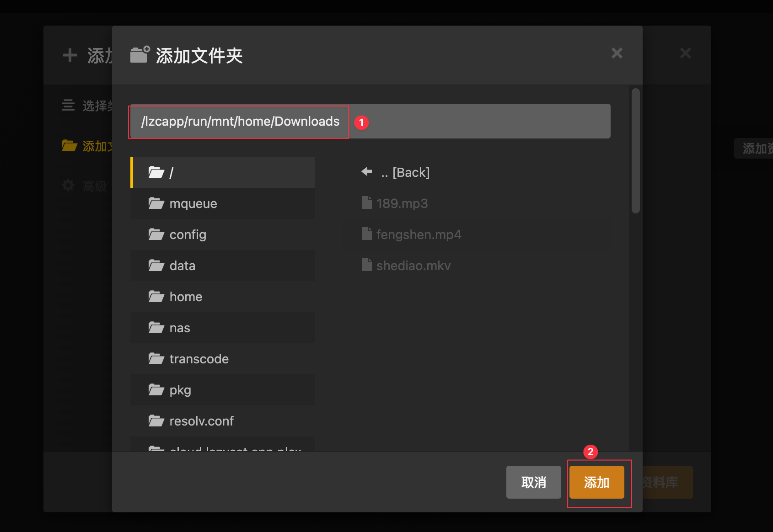The height and width of the screenshot is (532, 773).
Task: Click the root folder icon
Action: click(156, 172)
